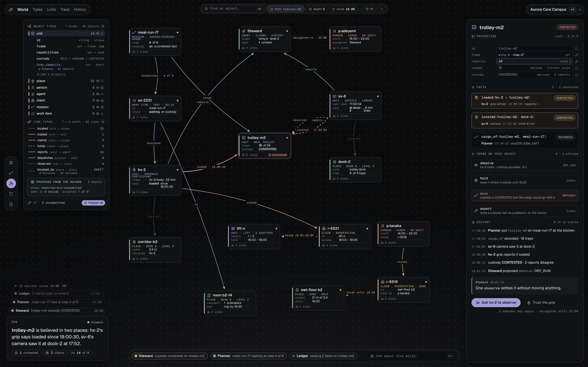Open the map view icon in left rail
Screen dimensions: 588x367
point(11,163)
